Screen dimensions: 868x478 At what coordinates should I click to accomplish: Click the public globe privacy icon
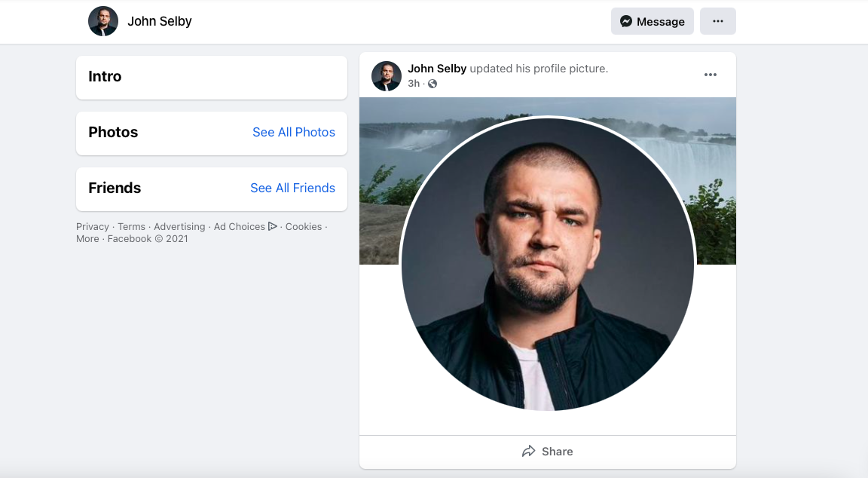pos(432,84)
